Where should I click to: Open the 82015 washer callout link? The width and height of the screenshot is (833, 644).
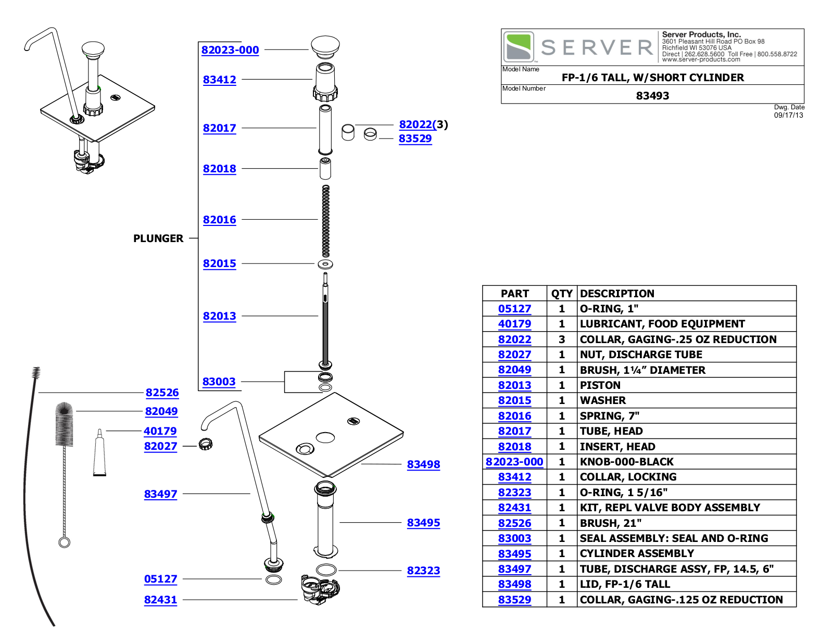tap(220, 263)
